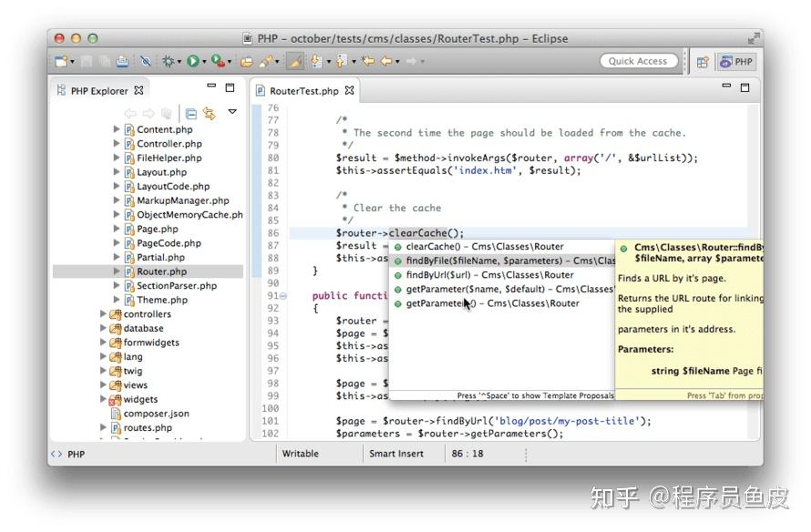This screenshot has width=811, height=532.
Task: Click the Open Type folder icon
Action: (247, 61)
